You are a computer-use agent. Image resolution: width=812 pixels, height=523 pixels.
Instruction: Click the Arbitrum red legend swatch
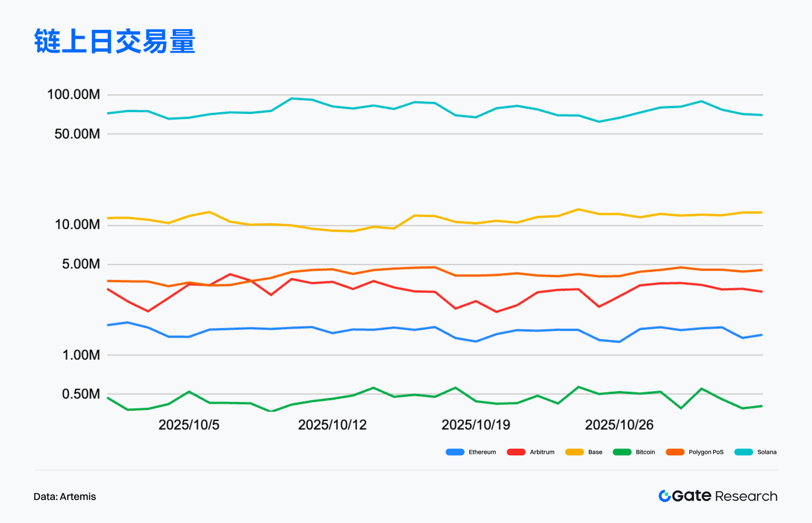click(516, 452)
